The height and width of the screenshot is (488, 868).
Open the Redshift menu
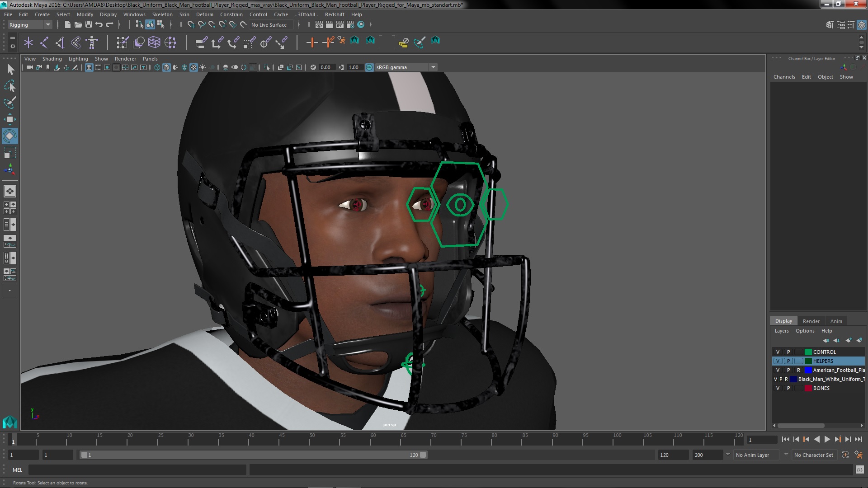point(335,14)
